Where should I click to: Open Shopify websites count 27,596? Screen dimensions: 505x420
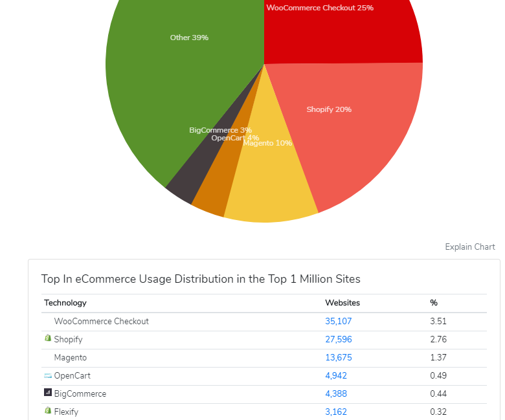(338, 339)
